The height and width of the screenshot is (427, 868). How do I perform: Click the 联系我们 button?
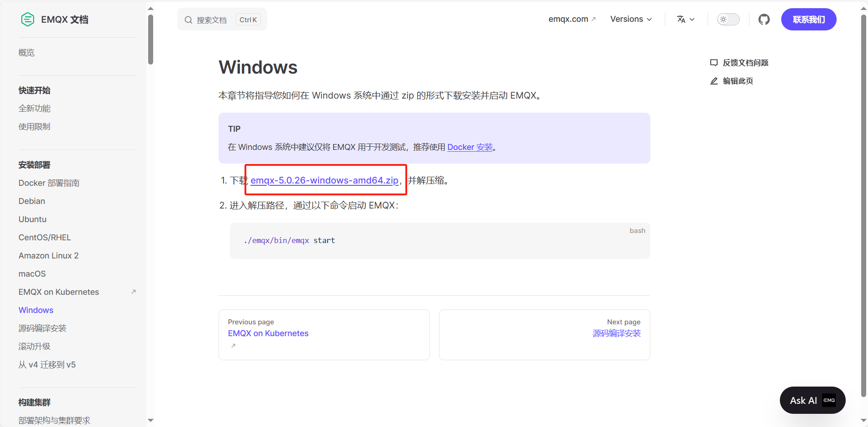pos(808,20)
